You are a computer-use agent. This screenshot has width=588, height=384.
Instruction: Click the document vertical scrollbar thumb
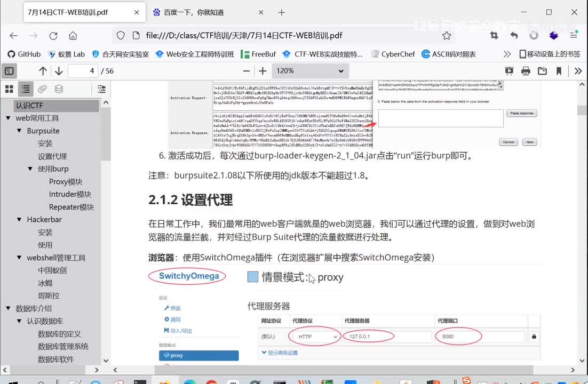point(582,110)
